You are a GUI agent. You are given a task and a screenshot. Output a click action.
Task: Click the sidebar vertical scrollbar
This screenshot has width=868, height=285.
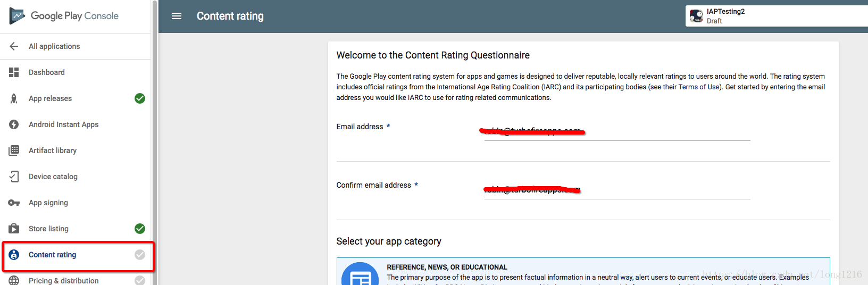tap(155, 142)
